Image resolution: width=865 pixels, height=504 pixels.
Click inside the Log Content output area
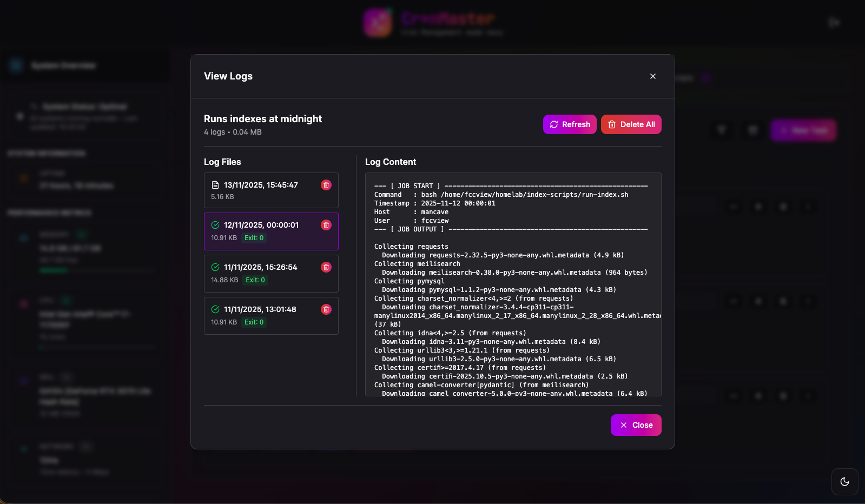(x=513, y=284)
